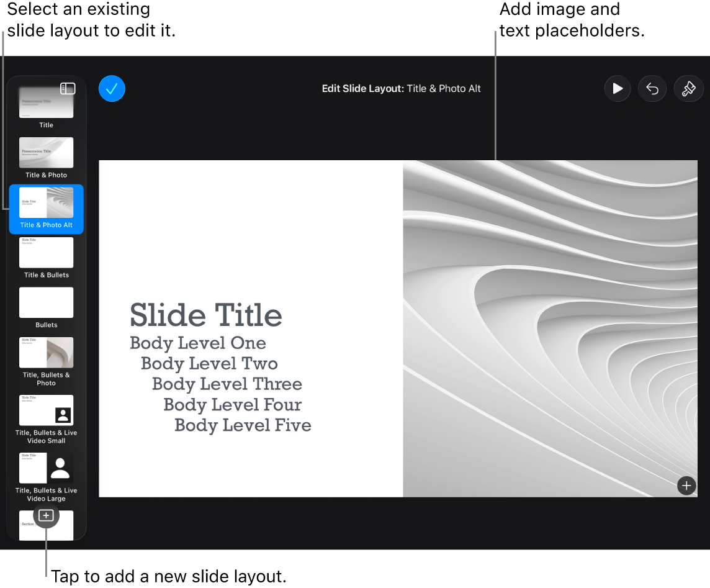Tap the sidebar view options icon

point(68,88)
